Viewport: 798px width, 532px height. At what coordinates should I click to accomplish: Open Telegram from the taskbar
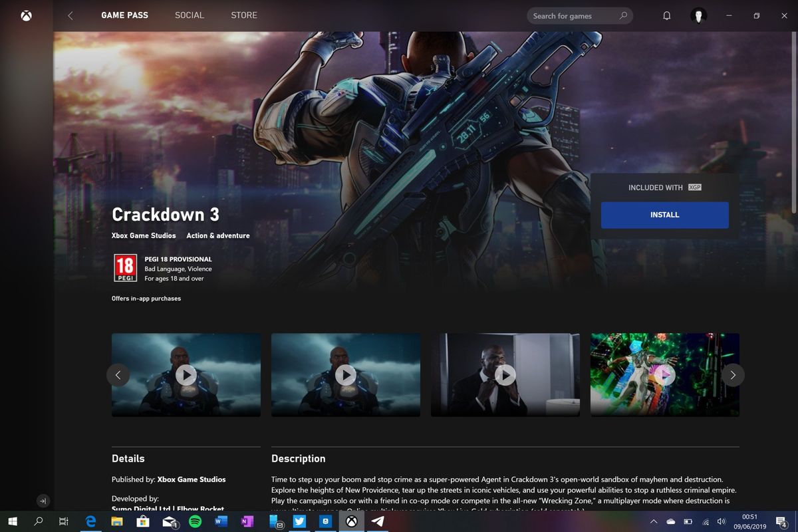coord(378,522)
